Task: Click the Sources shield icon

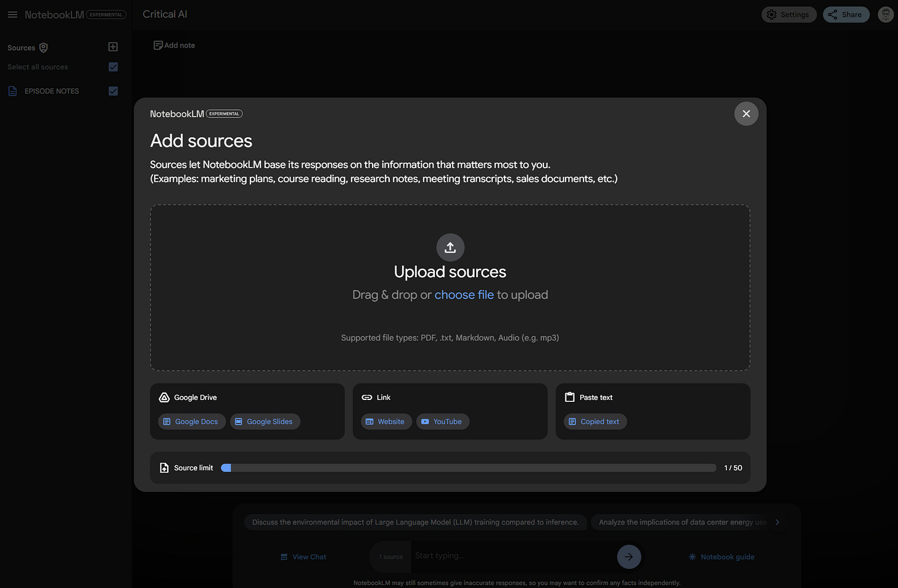Action: click(44, 47)
